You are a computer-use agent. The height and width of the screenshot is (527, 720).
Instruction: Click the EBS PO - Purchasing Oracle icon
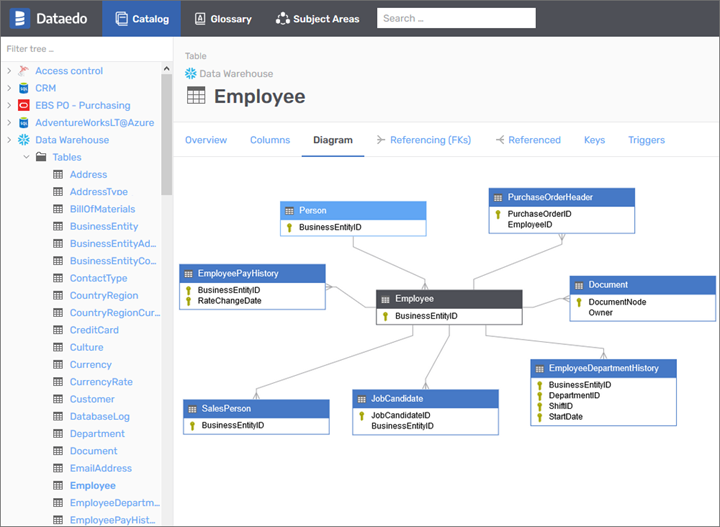coord(24,105)
